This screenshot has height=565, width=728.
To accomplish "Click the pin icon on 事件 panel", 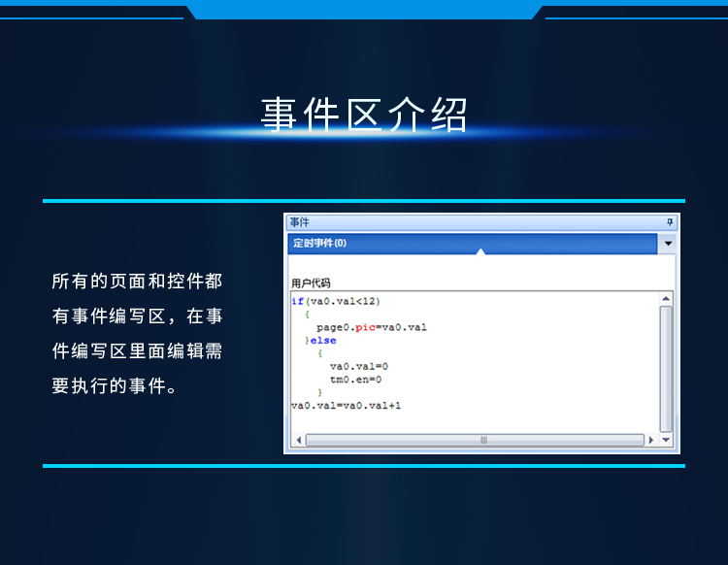I will (669, 222).
